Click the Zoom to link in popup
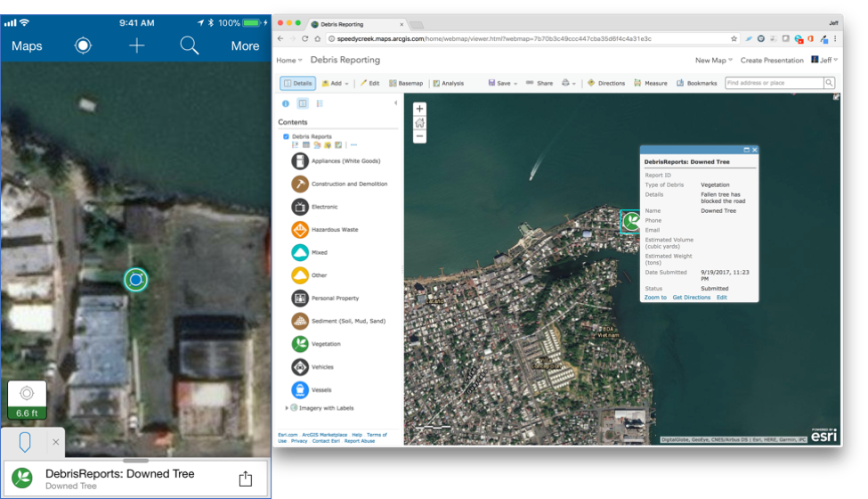Screen dimensions: 868x499 [x=655, y=297]
